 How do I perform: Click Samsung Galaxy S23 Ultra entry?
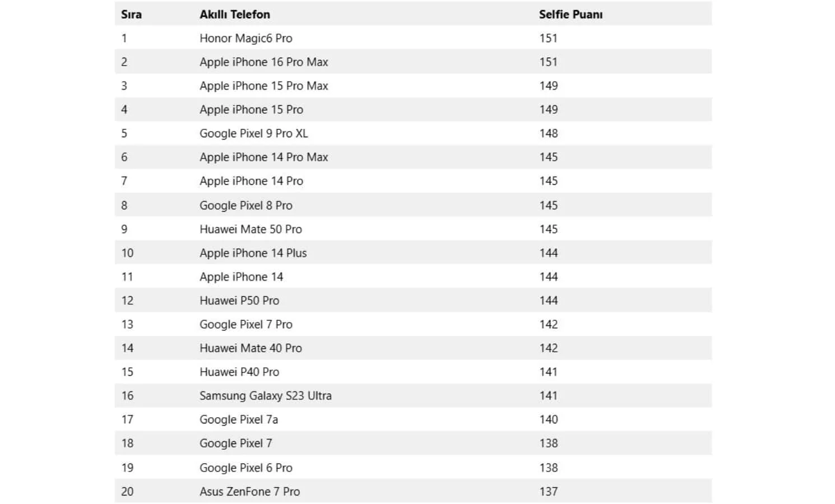[266, 396]
